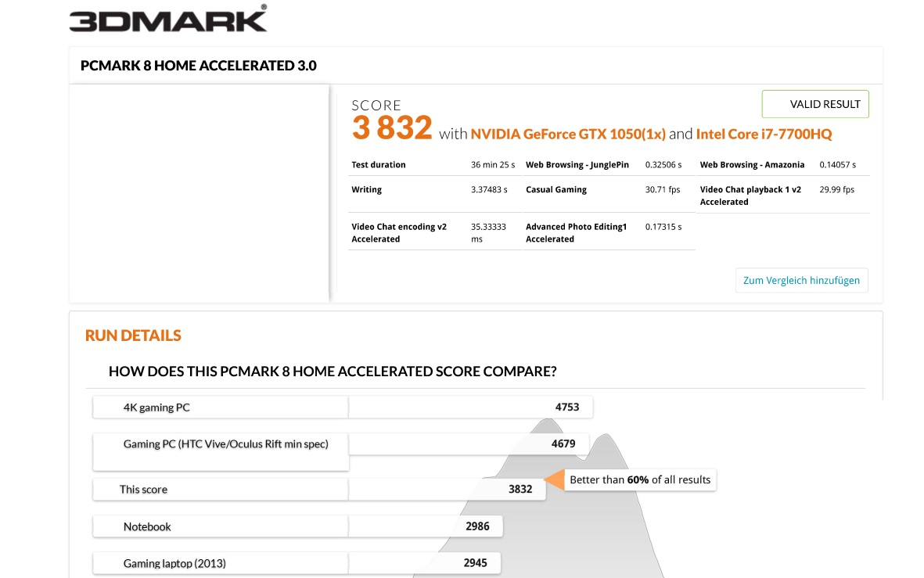
Task: Click the score value 3 832
Action: pyautogui.click(x=392, y=127)
